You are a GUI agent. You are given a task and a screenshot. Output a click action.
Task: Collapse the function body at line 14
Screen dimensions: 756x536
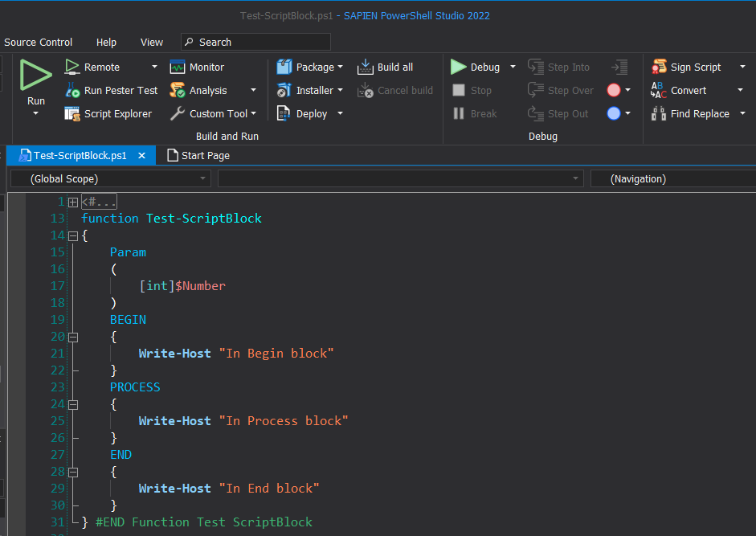[x=73, y=236]
